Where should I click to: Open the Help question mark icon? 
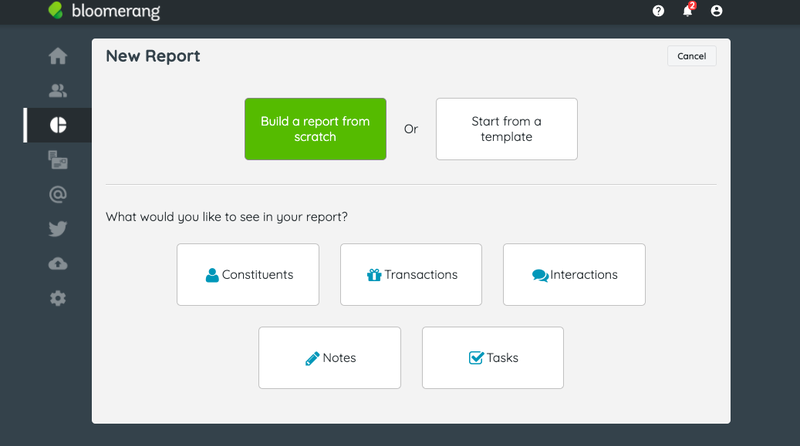(x=658, y=11)
